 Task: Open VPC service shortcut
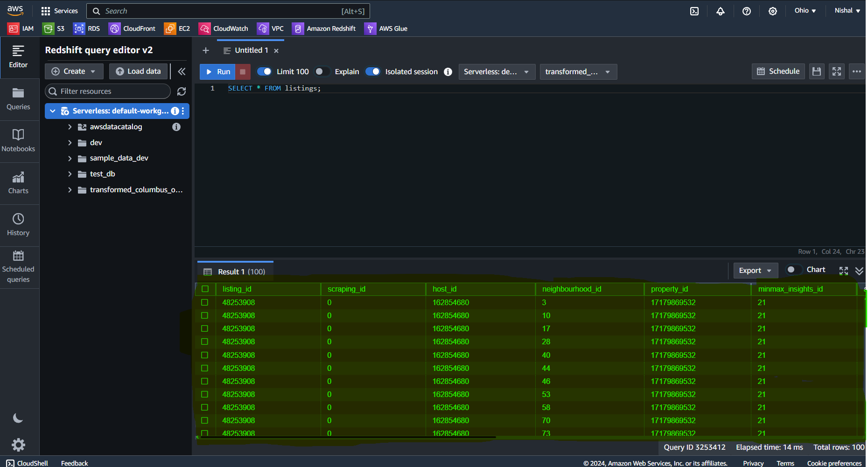[271, 28]
